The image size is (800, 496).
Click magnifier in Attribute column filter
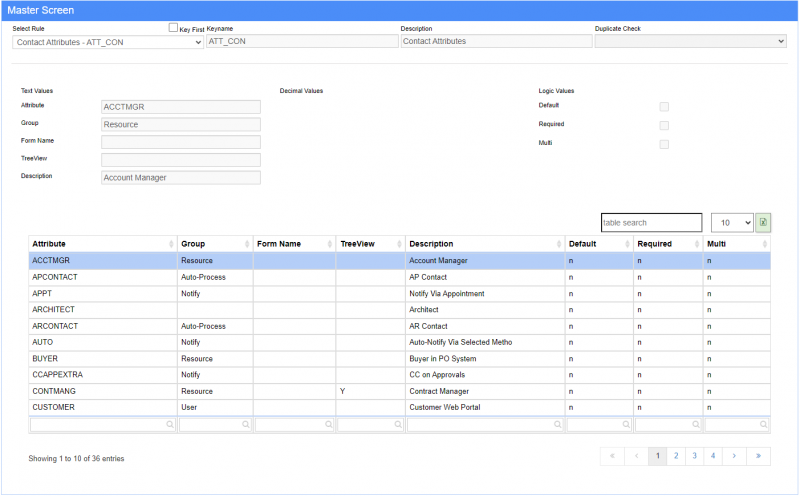(170, 425)
